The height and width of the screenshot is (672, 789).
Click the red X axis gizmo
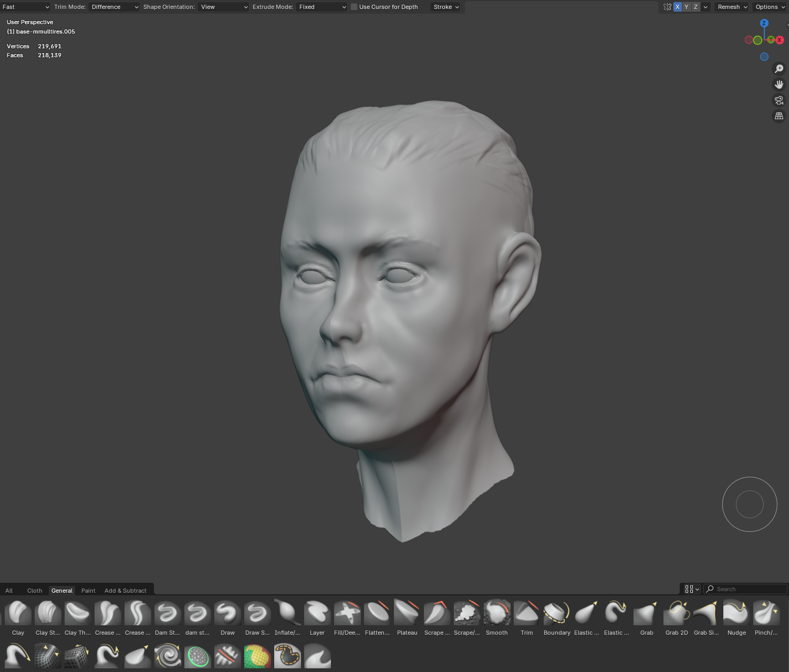click(x=780, y=40)
